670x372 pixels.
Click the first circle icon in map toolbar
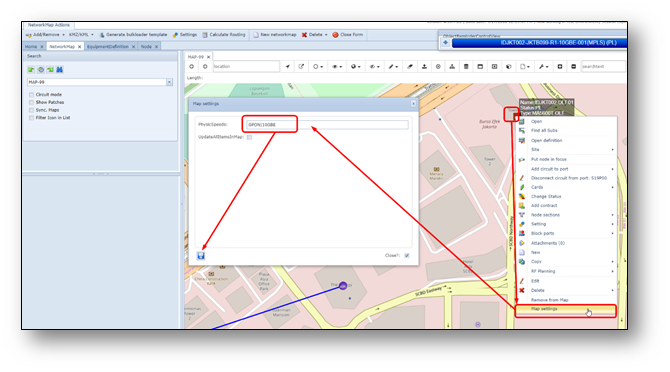[x=191, y=67]
